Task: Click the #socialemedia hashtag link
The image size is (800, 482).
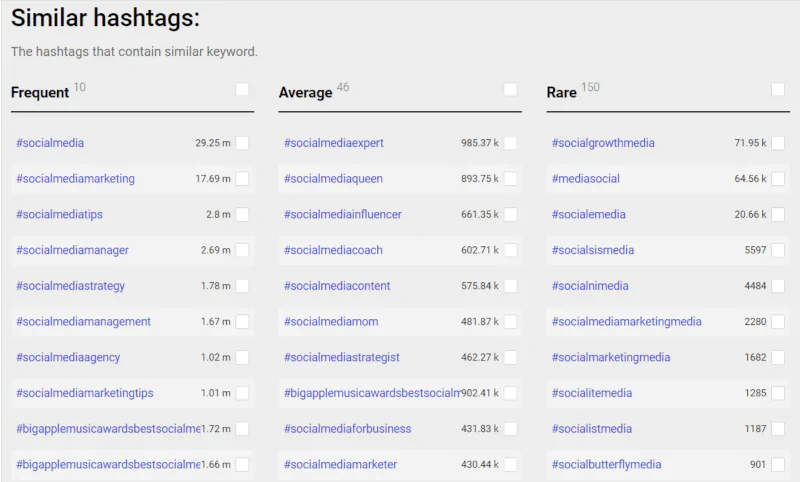Action: tap(589, 215)
